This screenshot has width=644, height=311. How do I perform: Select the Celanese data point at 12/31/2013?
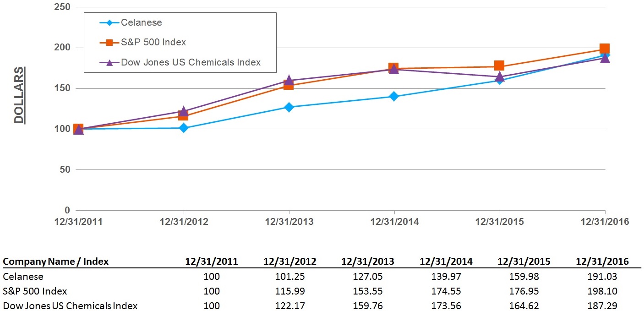coord(289,107)
